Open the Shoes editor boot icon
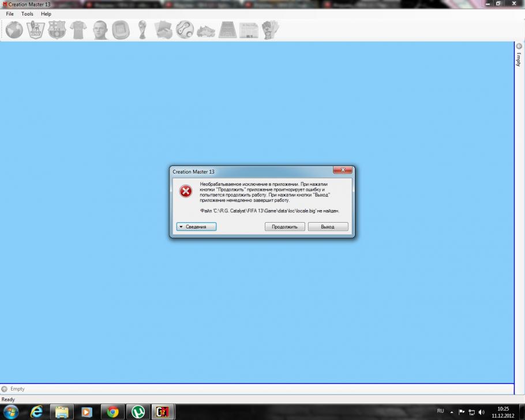 (x=206, y=31)
